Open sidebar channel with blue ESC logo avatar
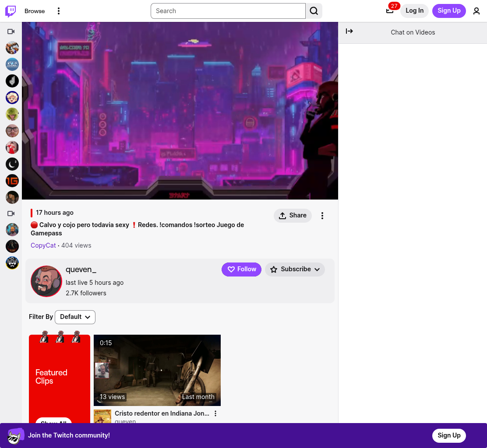The height and width of the screenshot is (448, 487). (12, 65)
